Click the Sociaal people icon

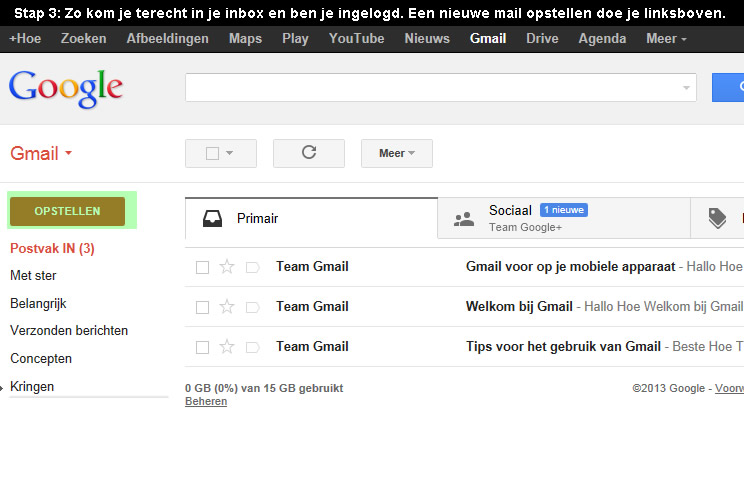[464, 219]
